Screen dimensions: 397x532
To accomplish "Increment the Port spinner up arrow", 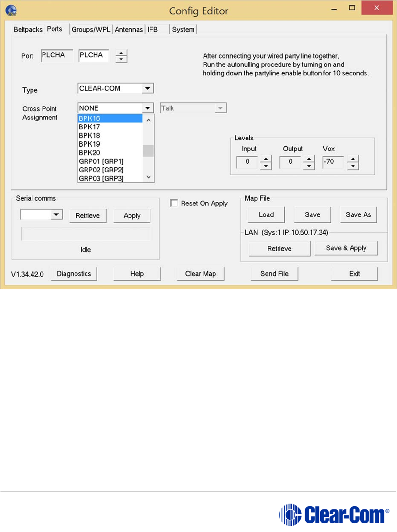I will [x=121, y=53].
